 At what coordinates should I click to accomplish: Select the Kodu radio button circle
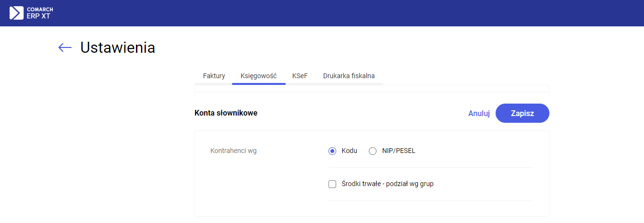pyautogui.click(x=332, y=151)
